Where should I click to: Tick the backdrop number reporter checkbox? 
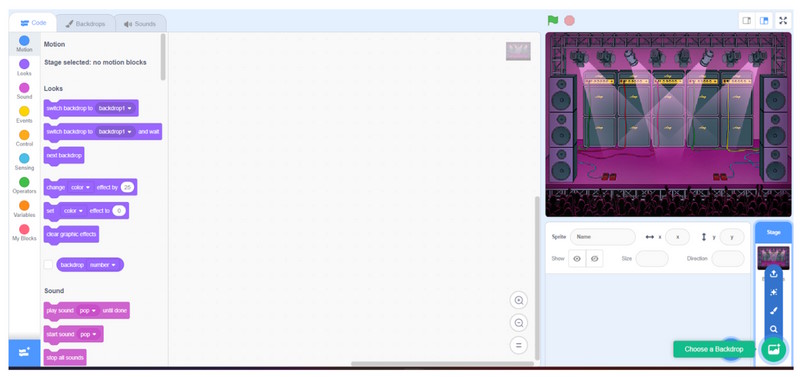pyautogui.click(x=48, y=265)
